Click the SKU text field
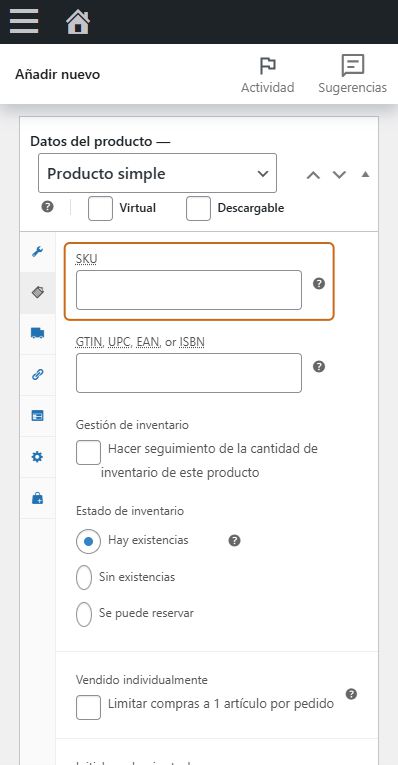 (189, 290)
